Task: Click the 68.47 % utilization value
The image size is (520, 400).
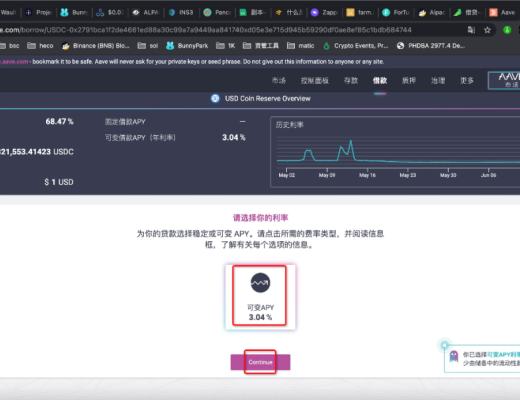Action: [59, 121]
